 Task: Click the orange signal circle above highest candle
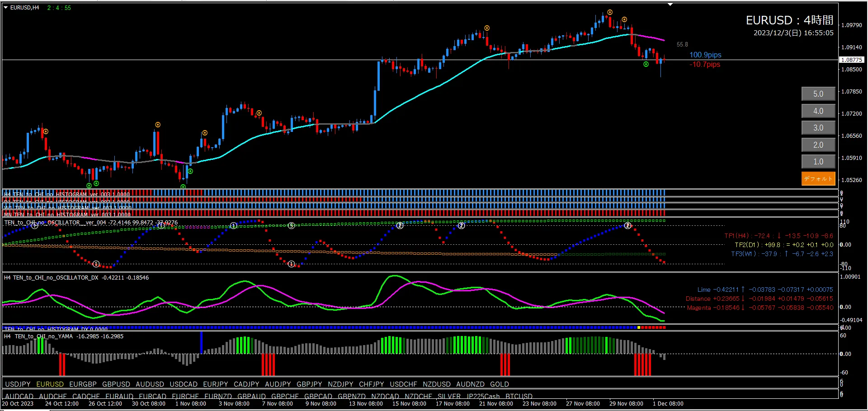point(610,12)
